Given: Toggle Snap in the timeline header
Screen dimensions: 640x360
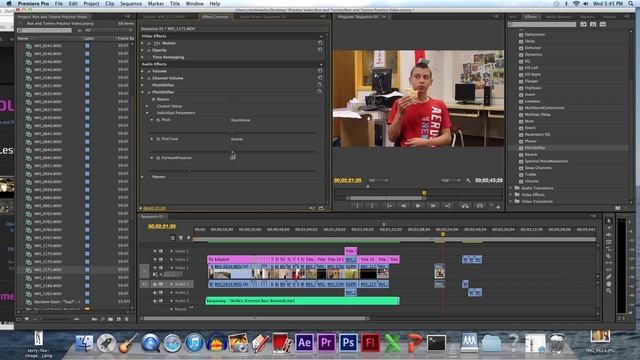Looking at the screenshot, I should coord(173,238).
